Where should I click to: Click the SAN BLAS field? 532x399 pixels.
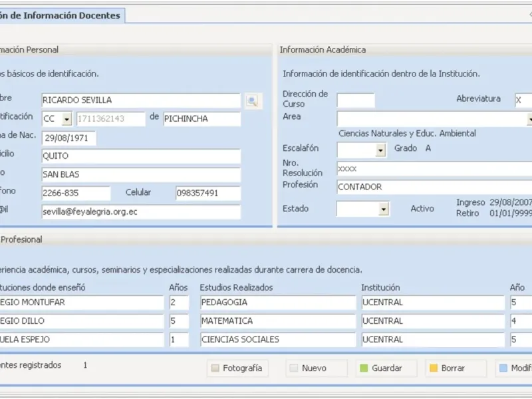click(x=141, y=175)
